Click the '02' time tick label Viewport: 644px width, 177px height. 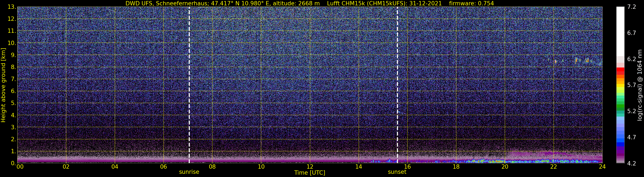66,167
